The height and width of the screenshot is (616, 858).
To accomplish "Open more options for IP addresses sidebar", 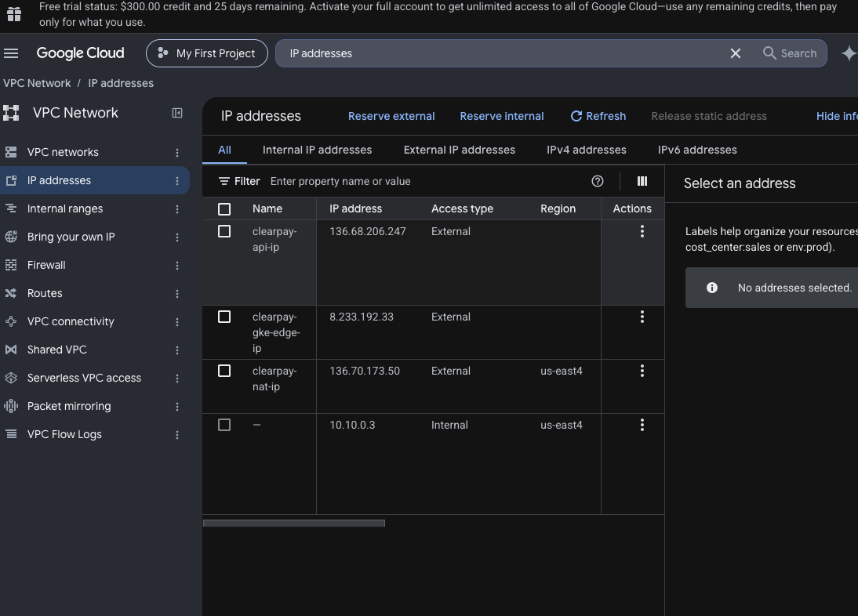I will pyautogui.click(x=177, y=181).
